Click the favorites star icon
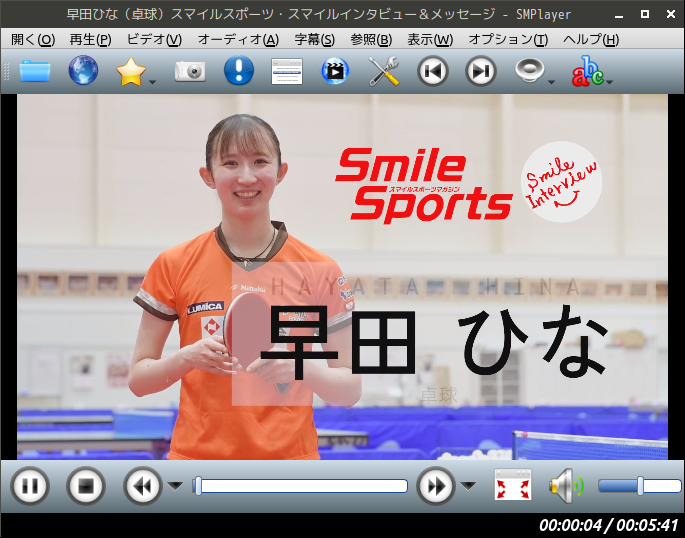 coord(131,72)
